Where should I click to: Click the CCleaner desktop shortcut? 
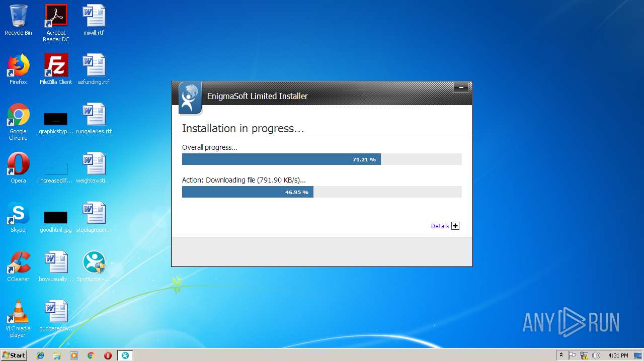pyautogui.click(x=18, y=266)
